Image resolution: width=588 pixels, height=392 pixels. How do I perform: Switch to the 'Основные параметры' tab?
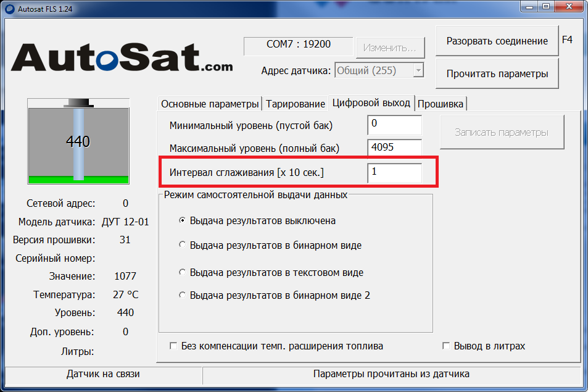210,104
